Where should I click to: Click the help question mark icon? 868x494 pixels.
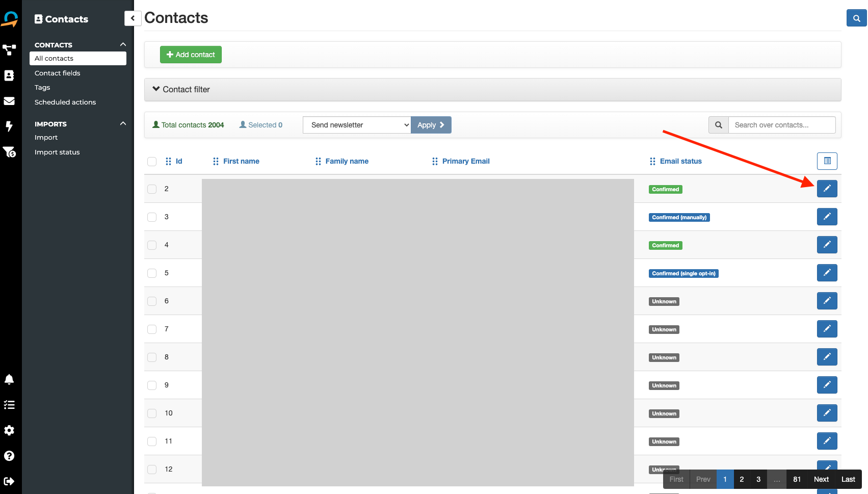click(9, 456)
